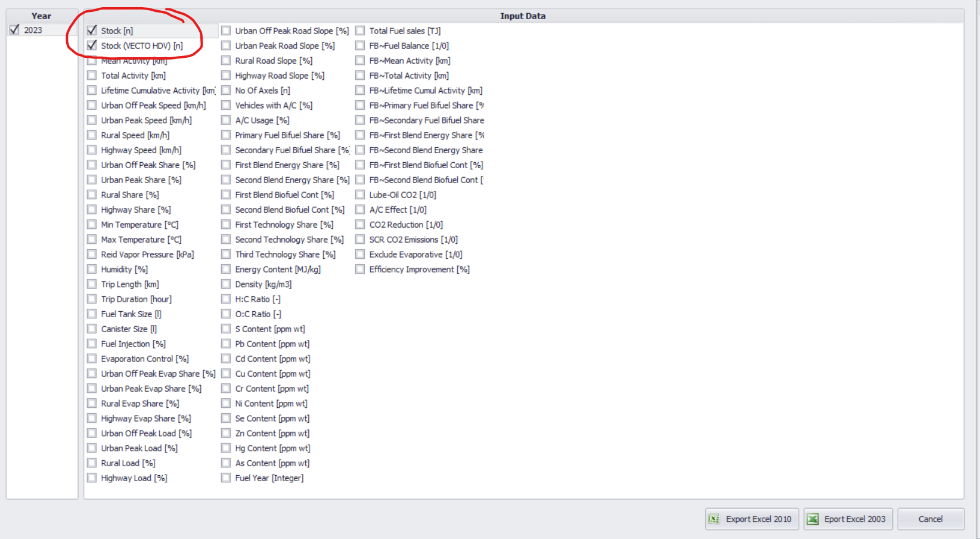Image resolution: width=980 pixels, height=539 pixels.
Task: Check Total Activity [km]
Action: click(x=91, y=75)
